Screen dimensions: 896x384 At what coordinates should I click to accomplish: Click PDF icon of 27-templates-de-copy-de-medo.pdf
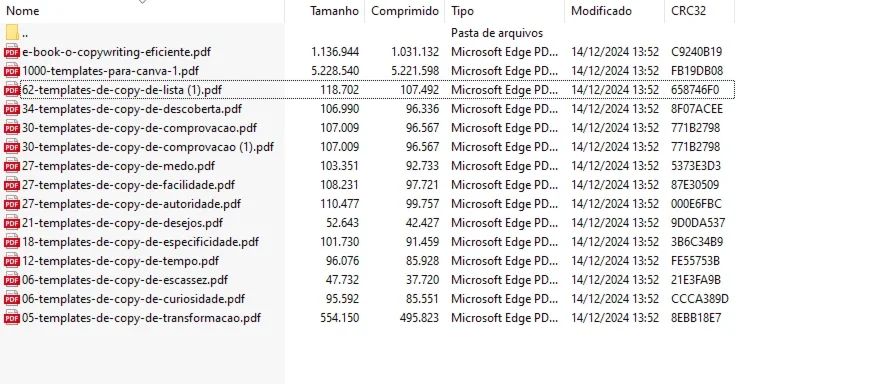12,166
